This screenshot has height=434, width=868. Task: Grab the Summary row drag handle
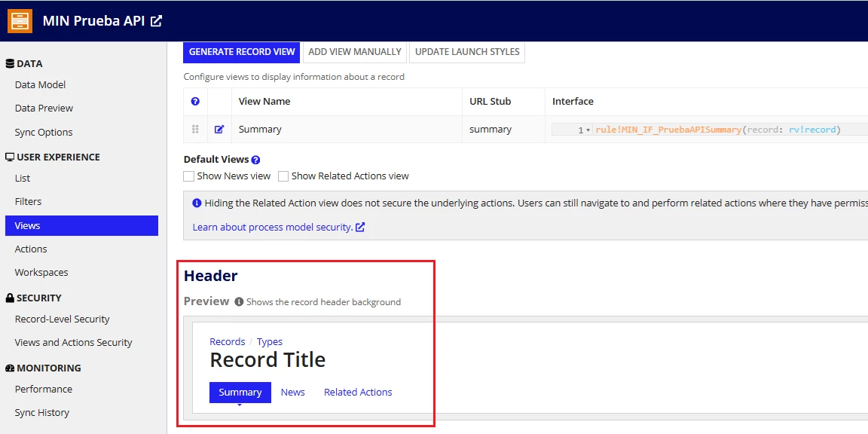click(x=195, y=129)
